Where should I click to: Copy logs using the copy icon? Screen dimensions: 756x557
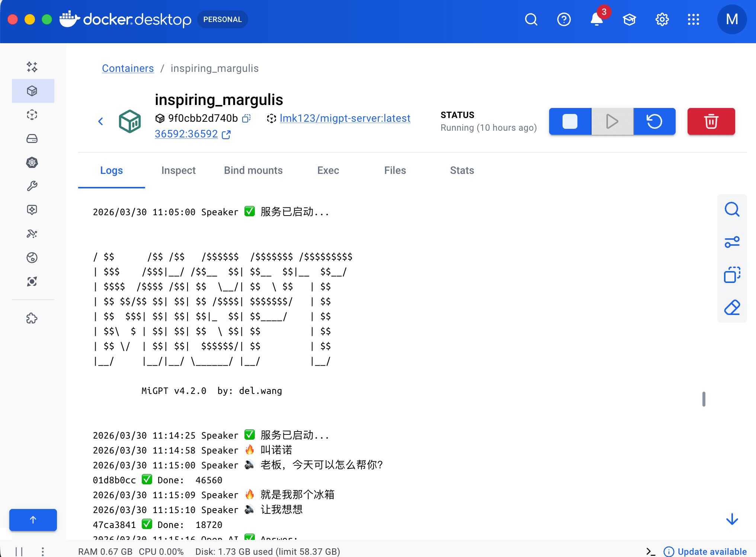tap(732, 275)
